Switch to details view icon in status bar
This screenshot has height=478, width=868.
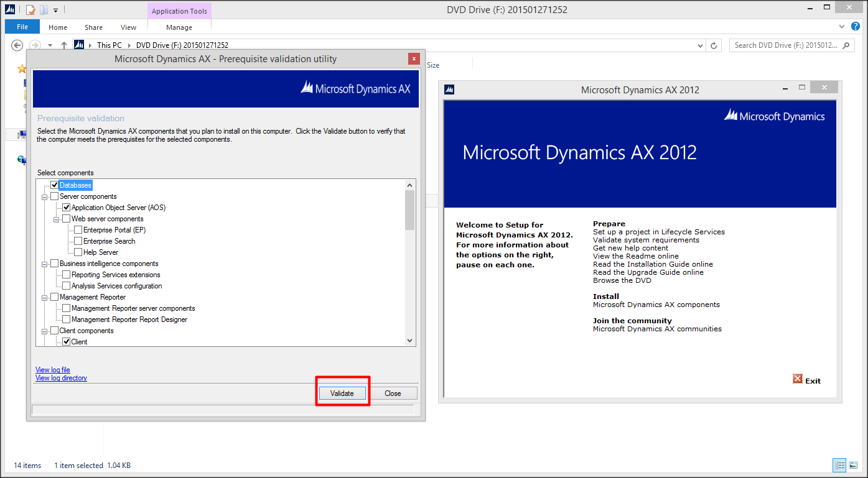(x=839, y=465)
